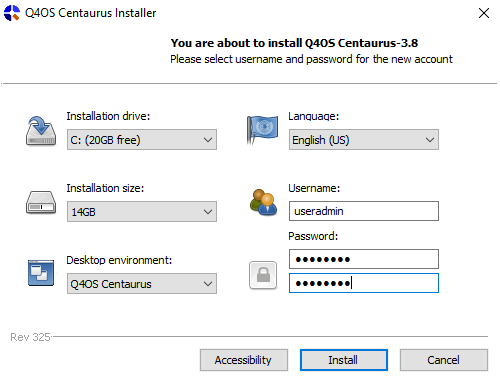Click the first Password field
This screenshot has width=500, height=383.
point(364,259)
